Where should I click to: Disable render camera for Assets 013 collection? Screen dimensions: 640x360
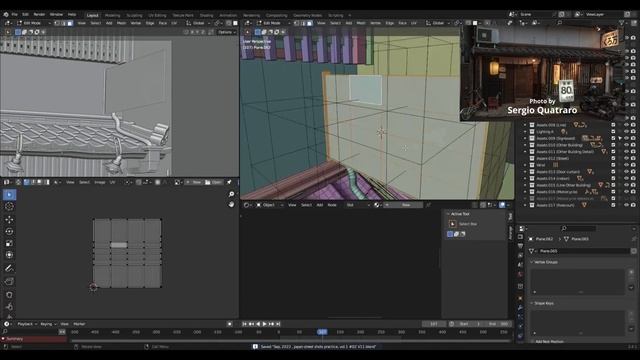(633, 171)
